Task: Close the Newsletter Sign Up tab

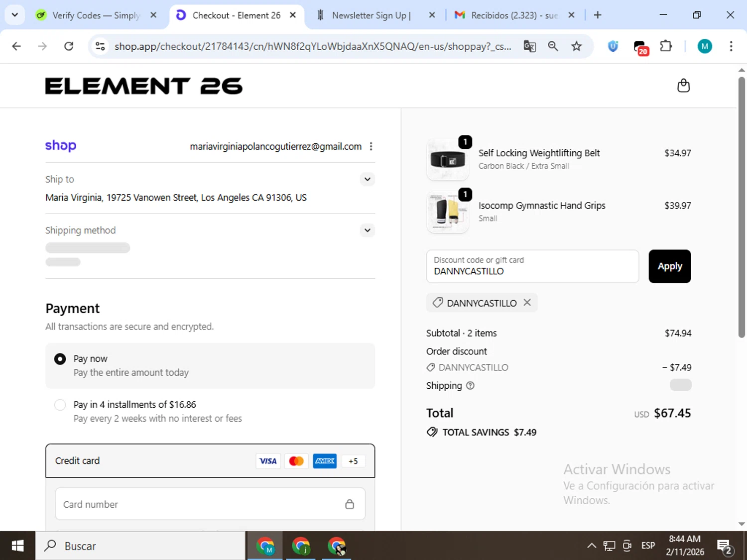Action: [432, 15]
